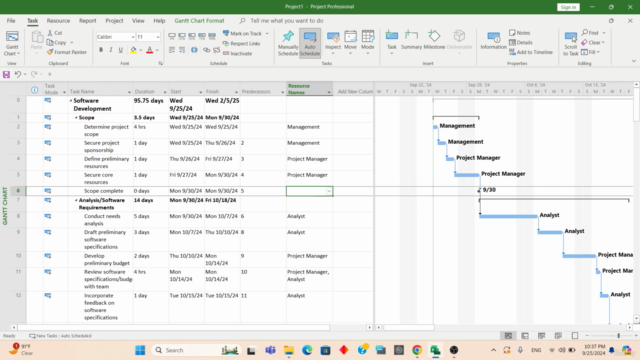Screen dimensions: 640x360
Task: Open the Task Name column filter dropdown
Action: pos(129,92)
